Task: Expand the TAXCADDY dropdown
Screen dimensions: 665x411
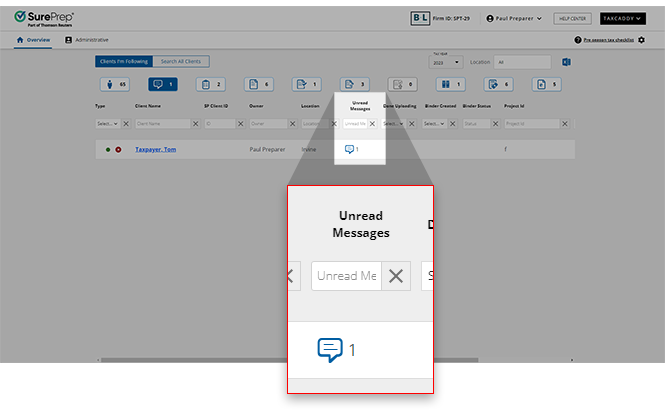Action: click(622, 18)
